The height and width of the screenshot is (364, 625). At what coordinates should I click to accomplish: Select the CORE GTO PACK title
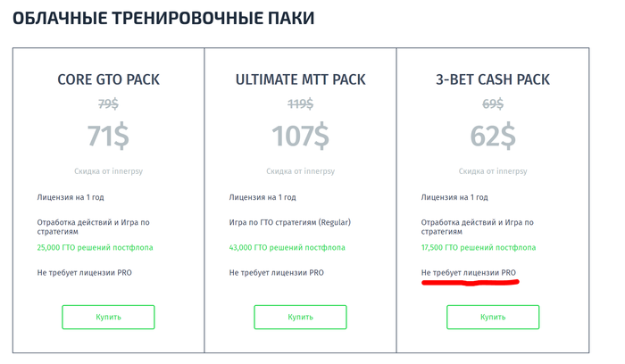coord(108,79)
